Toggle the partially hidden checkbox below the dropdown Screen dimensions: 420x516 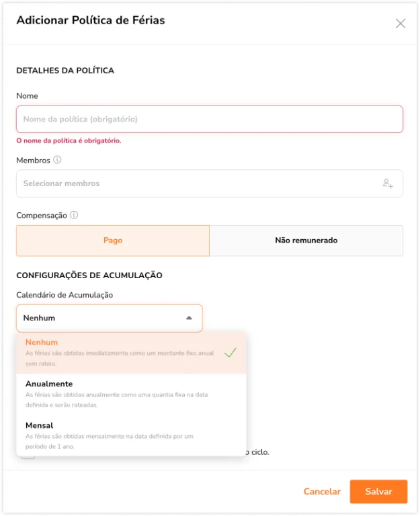(28, 457)
